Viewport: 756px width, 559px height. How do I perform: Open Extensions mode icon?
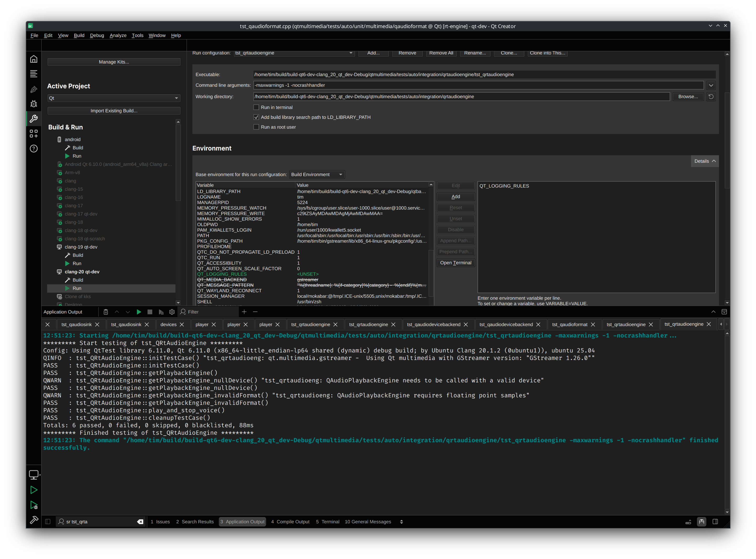[x=34, y=134]
